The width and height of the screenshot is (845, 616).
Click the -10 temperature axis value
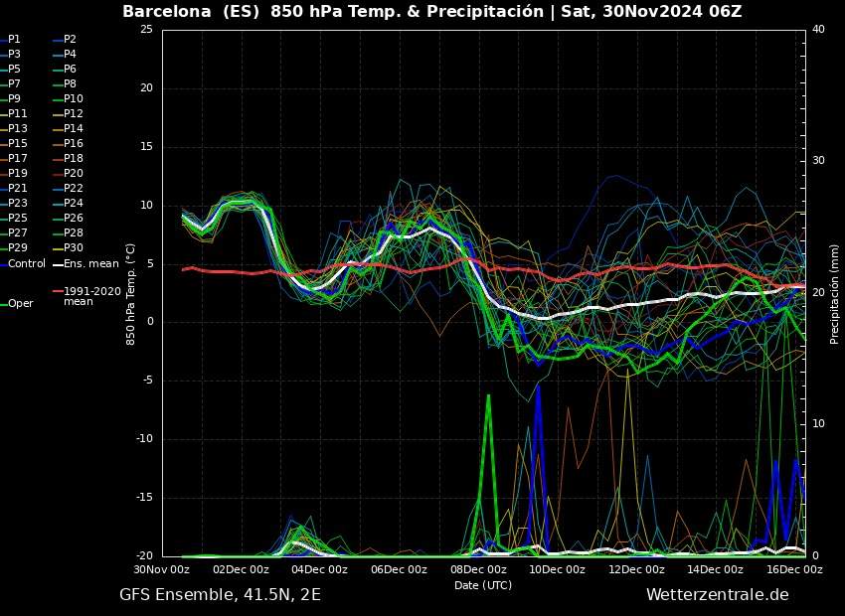[x=144, y=439]
